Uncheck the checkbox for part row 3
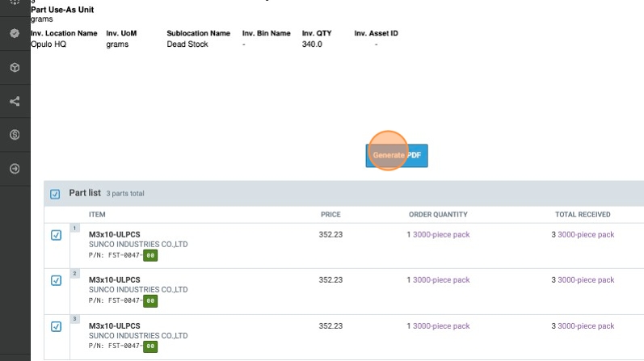This screenshot has height=361, width=644. (56, 326)
